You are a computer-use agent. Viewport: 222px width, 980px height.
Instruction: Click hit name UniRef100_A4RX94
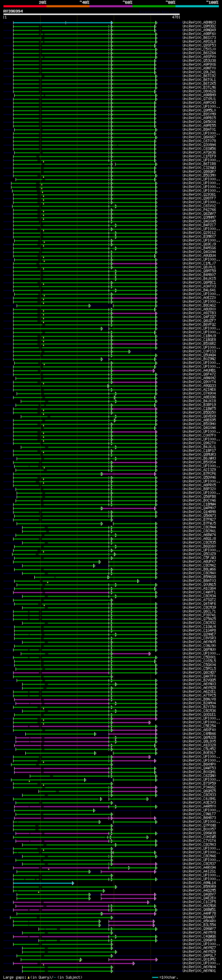pyautogui.click(x=199, y=867)
